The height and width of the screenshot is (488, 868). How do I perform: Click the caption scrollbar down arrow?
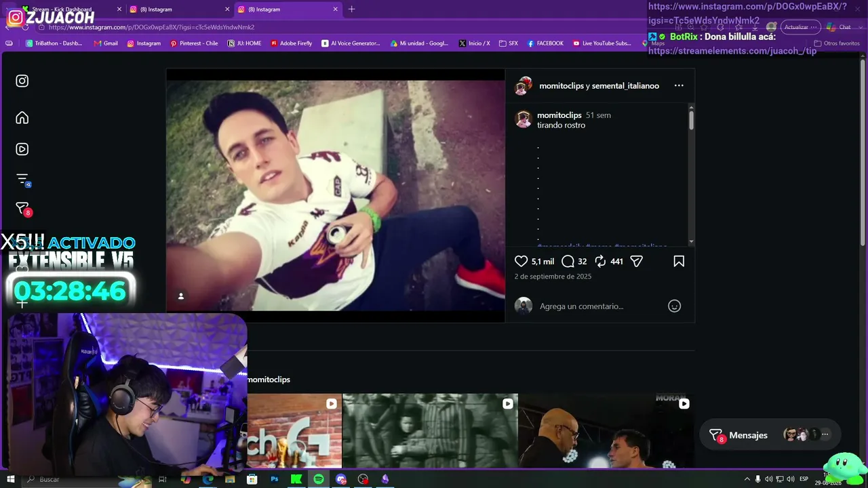click(x=691, y=241)
